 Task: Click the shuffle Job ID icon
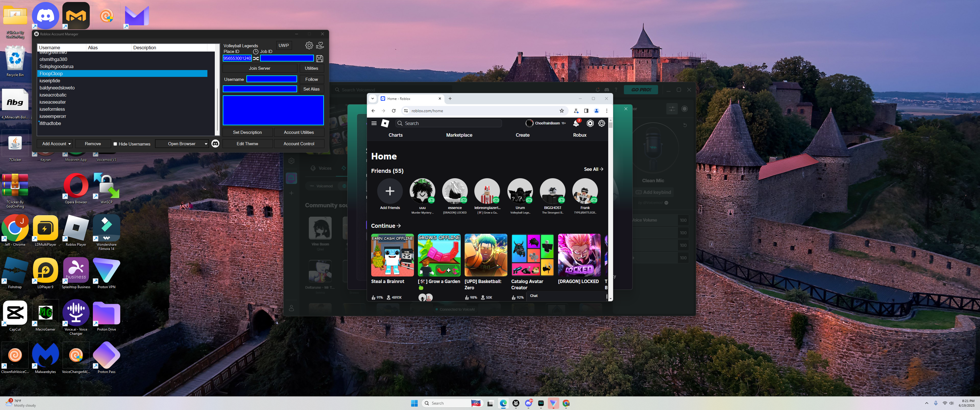(x=256, y=59)
